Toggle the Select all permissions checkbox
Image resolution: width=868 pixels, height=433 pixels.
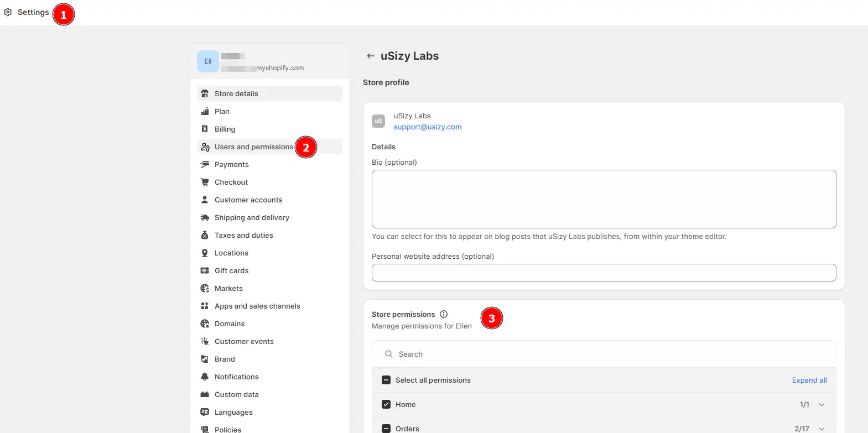(386, 380)
